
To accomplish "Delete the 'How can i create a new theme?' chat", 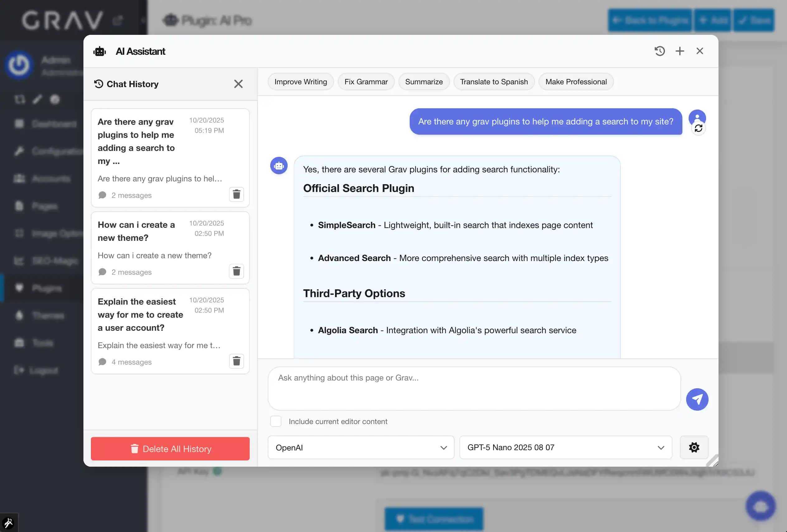I will (x=236, y=271).
